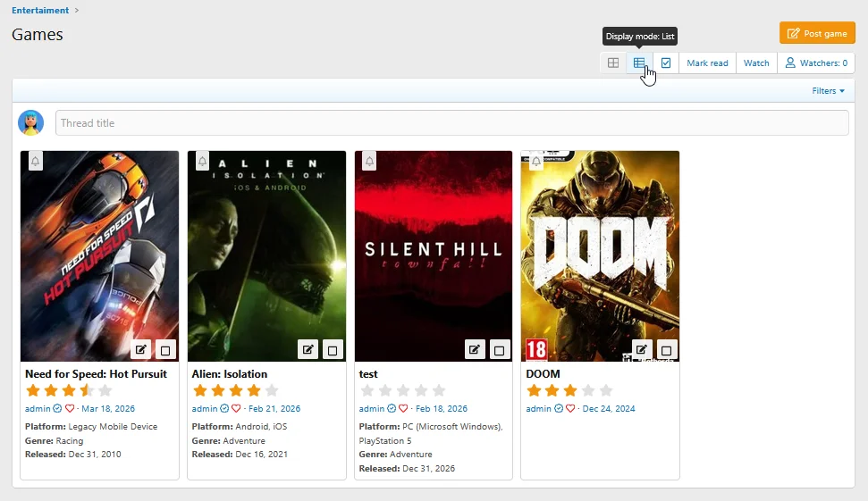The height and width of the screenshot is (501, 868).
Task: Click the 'Racing' genre text
Action: (70, 441)
